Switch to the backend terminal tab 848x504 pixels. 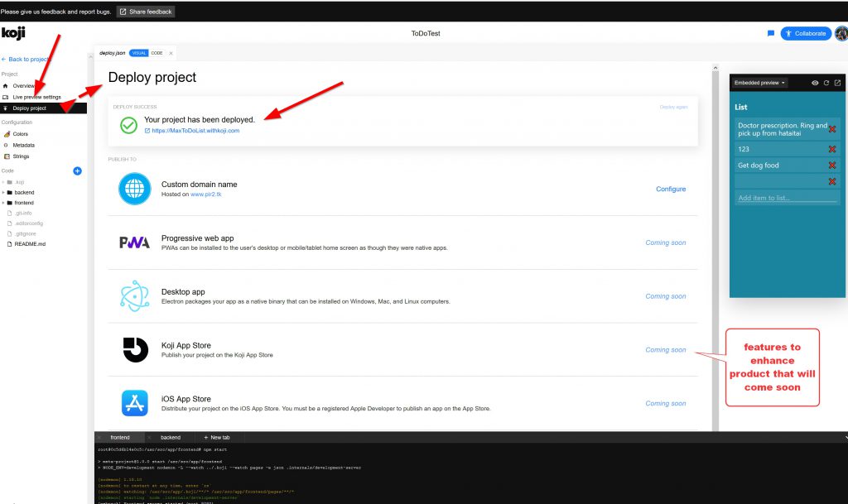[171, 436]
